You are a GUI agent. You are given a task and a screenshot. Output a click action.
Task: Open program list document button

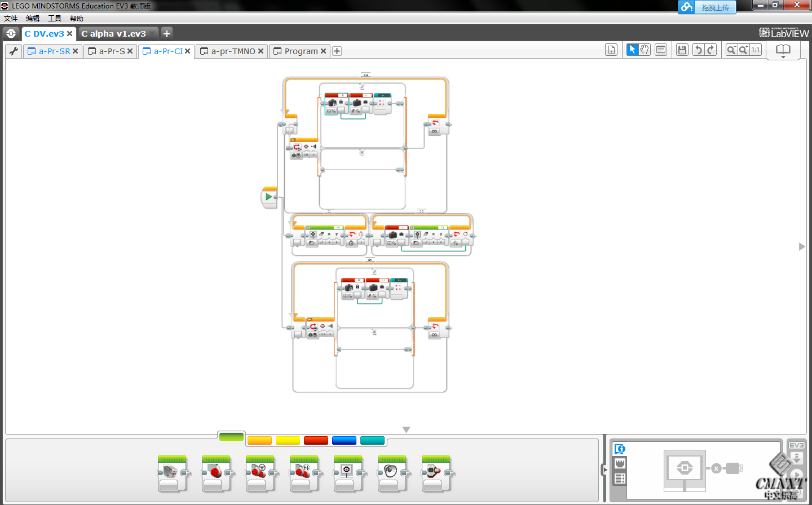pyautogui.click(x=611, y=50)
